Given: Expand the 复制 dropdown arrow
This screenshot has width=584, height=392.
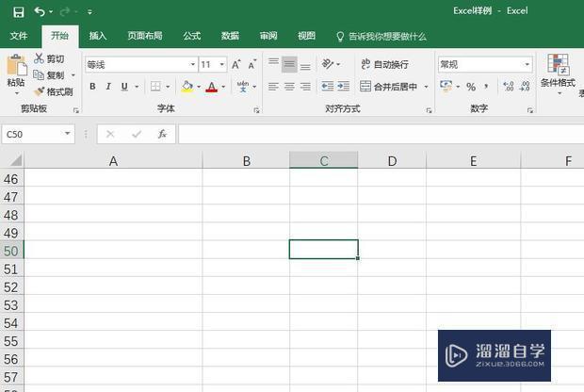Looking at the screenshot, I should click(x=73, y=75).
